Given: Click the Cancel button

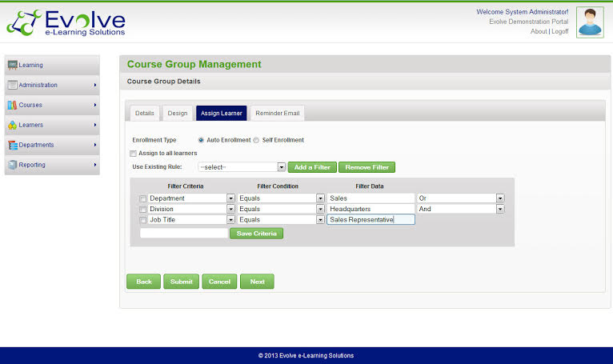Looking at the screenshot, I should coord(219,282).
